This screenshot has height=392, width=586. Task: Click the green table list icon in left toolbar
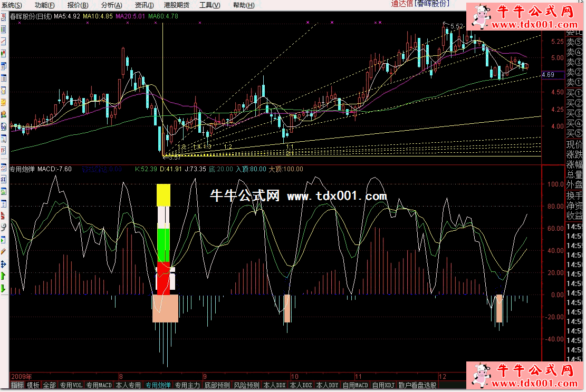click(3, 29)
